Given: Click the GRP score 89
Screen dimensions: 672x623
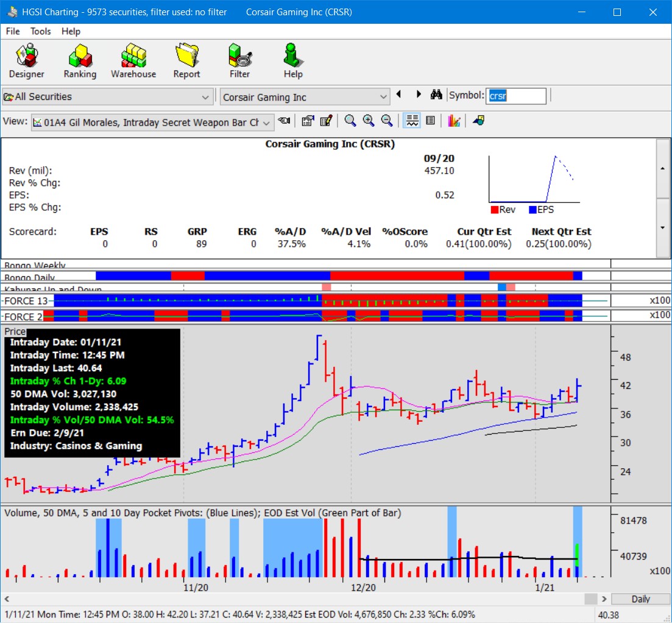Looking at the screenshot, I should (202, 244).
